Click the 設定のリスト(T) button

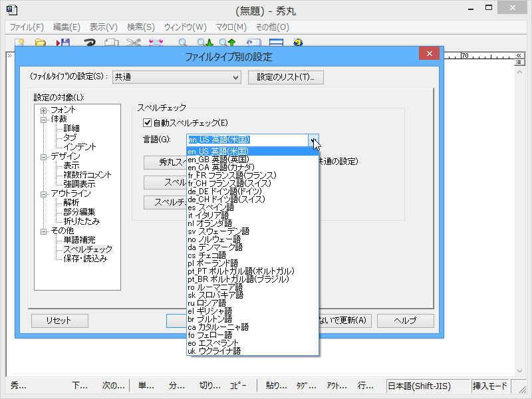(286, 77)
